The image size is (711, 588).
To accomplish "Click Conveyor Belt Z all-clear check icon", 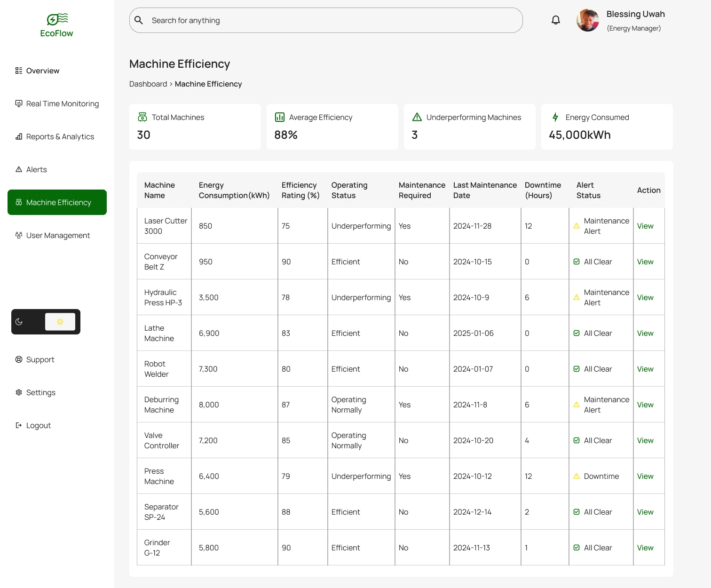I will coord(577,262).
